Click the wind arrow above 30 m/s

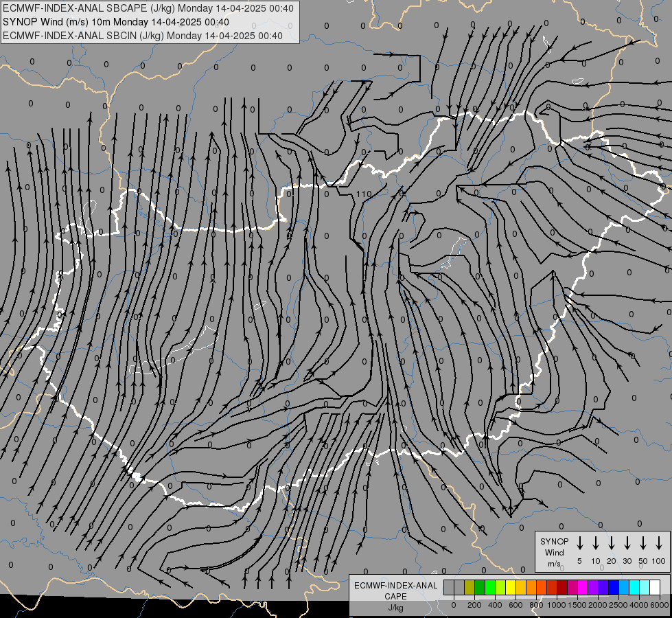[x=627, y=543]
